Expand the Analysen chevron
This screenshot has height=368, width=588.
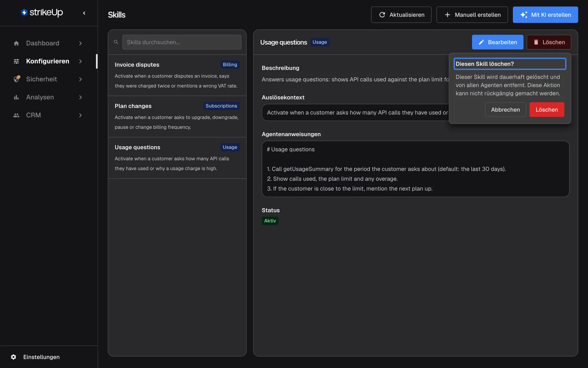tap(80, 97)
